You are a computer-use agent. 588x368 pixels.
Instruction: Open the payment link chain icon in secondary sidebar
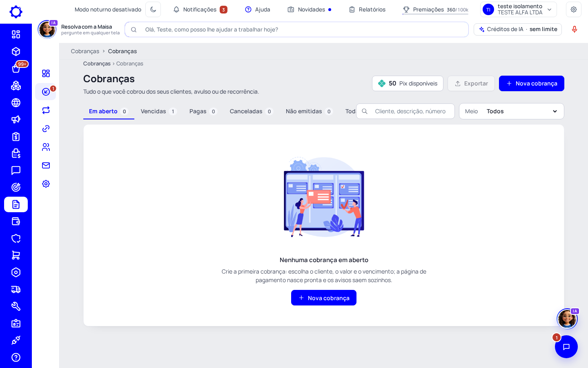(x=46, y=128)
